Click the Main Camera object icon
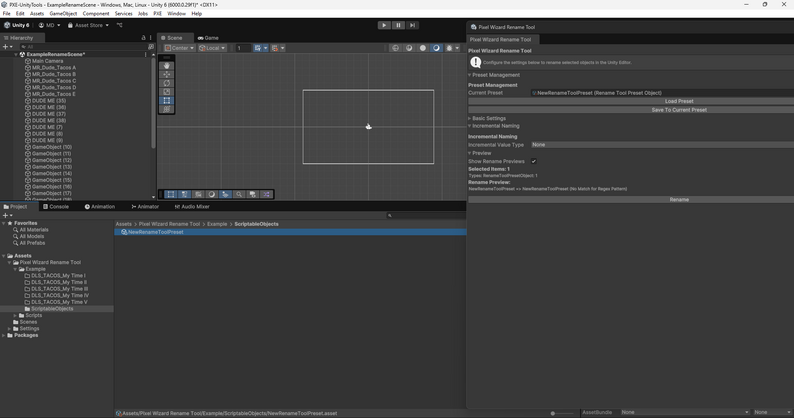Image resolution: width=794 pixels, height=418 pixels. 28,61
